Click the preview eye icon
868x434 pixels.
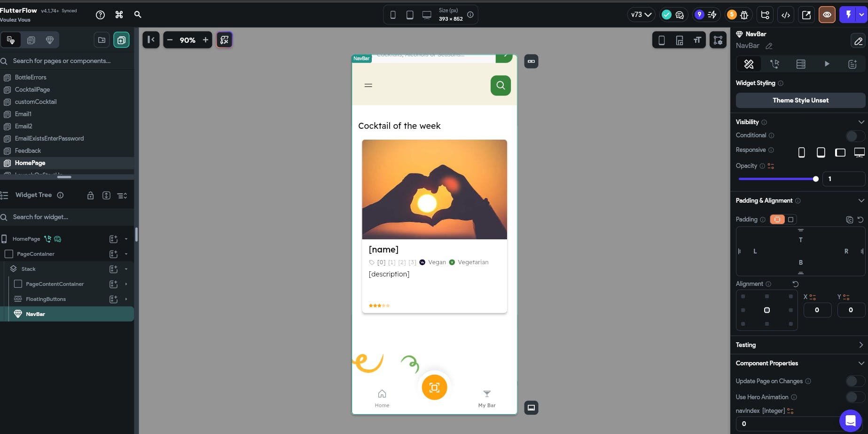(x=827, y=15)
